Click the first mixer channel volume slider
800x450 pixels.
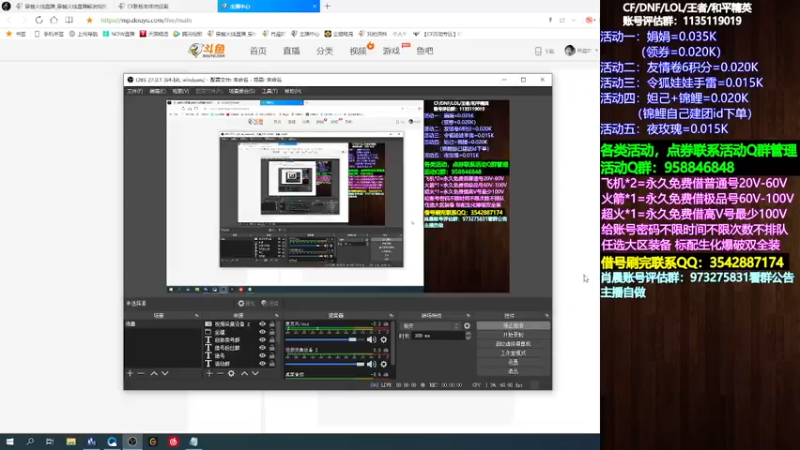[x=324, y=340]
